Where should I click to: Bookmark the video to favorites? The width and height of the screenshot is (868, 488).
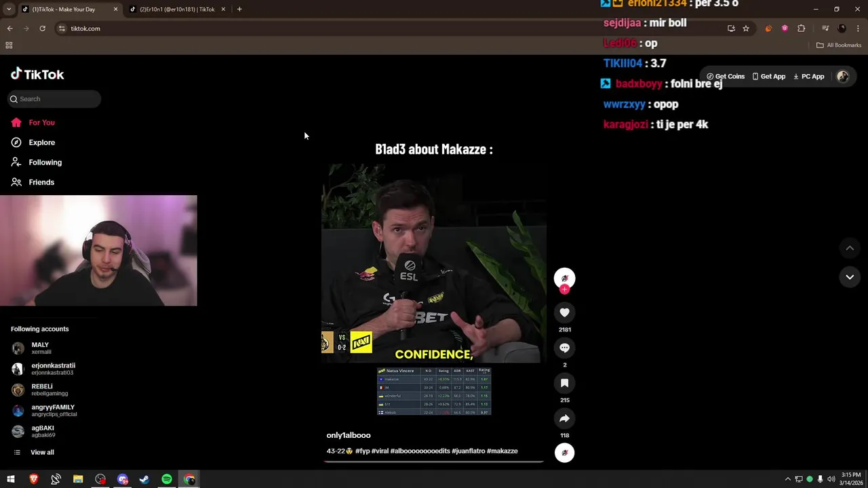(x=564, y=383)
